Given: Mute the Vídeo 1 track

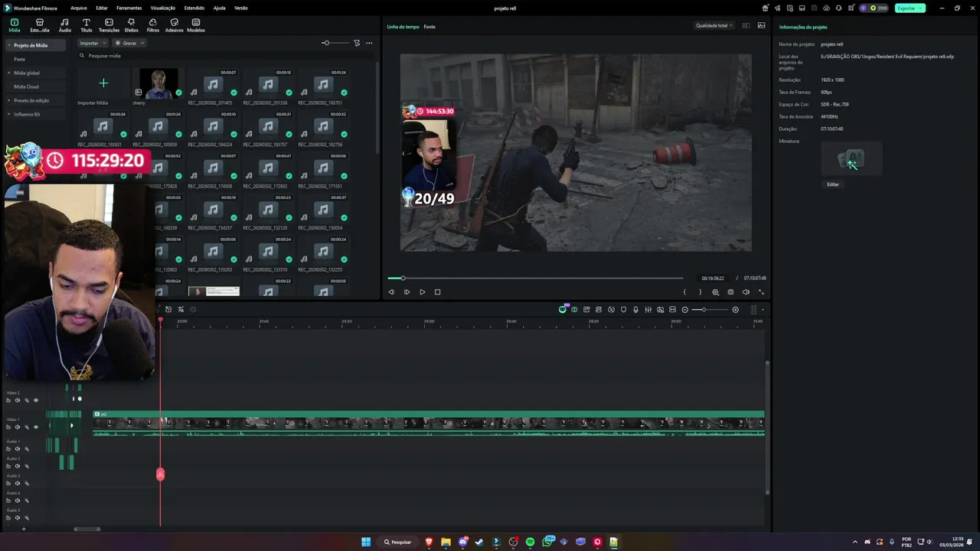Looking at the screenshot, I should [x=18, y=427].
